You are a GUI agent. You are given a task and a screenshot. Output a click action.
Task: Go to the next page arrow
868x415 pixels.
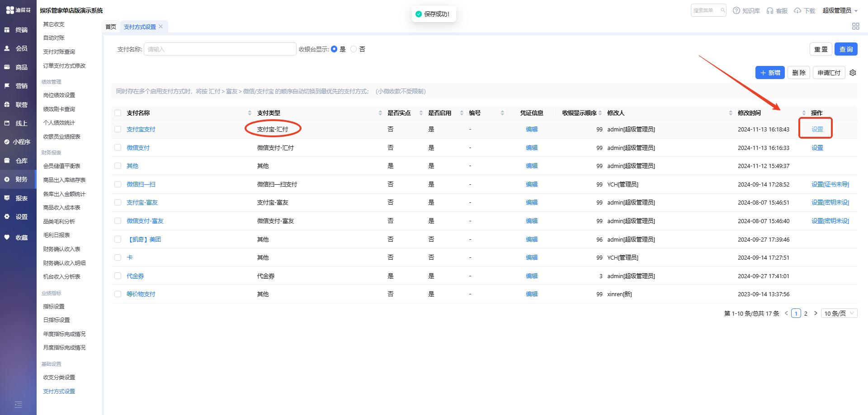pyautogui.click(x=816, y=313)
